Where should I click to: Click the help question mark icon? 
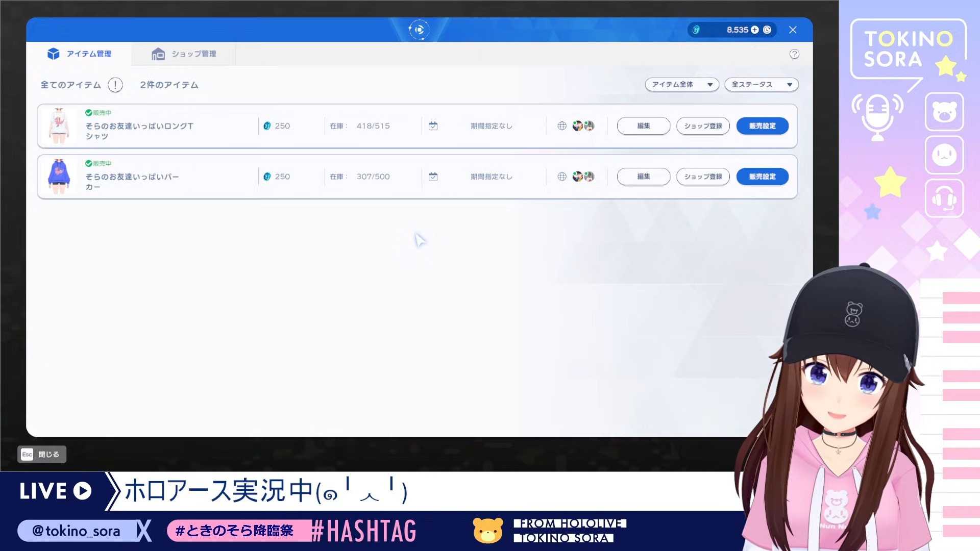pos(794,54)
